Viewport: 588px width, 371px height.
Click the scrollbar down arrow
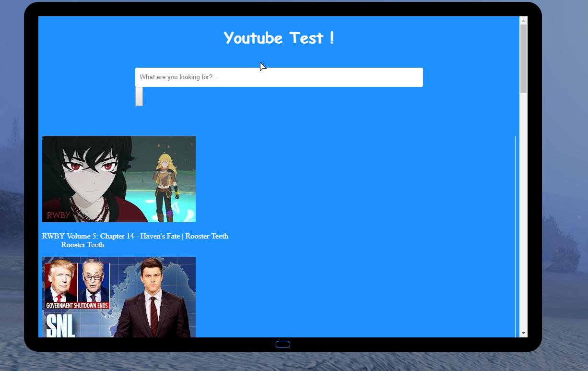tap(523, 333)
